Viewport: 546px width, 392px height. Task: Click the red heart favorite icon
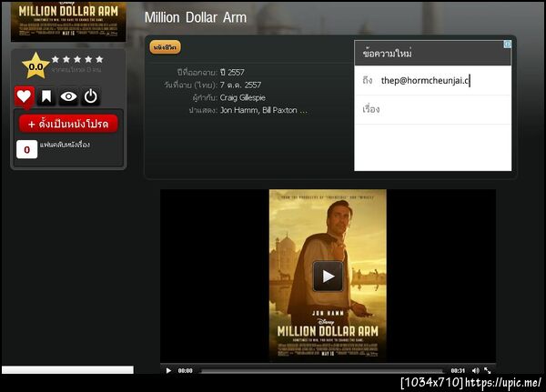pyautogui.click(x=24, y=96)
